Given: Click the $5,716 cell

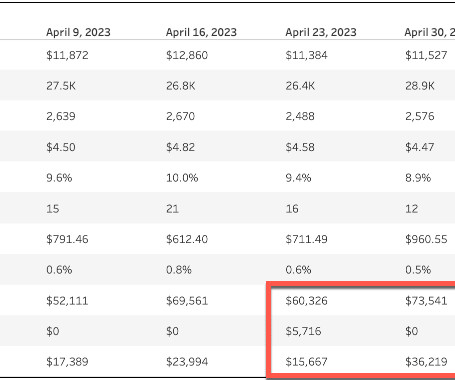Looking at the screenshot, I should (x=303, y=331).
